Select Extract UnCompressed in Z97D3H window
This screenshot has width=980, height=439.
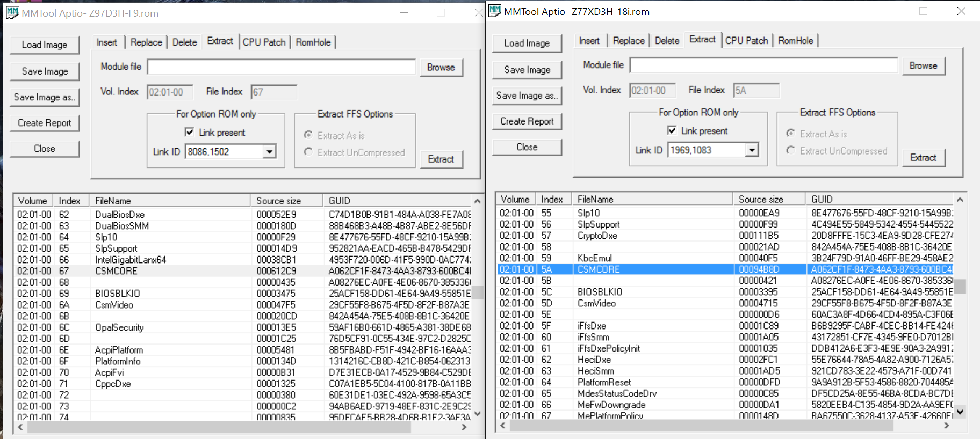point(308,152)
